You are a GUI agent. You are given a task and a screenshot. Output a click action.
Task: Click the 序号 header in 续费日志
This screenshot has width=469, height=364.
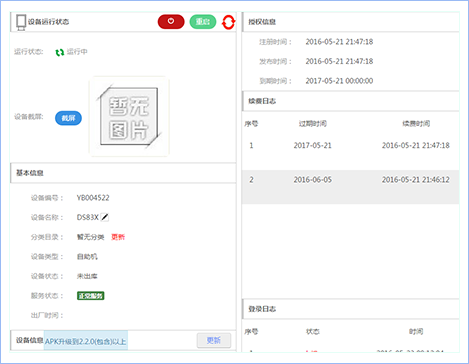click(x=251, y=124)
